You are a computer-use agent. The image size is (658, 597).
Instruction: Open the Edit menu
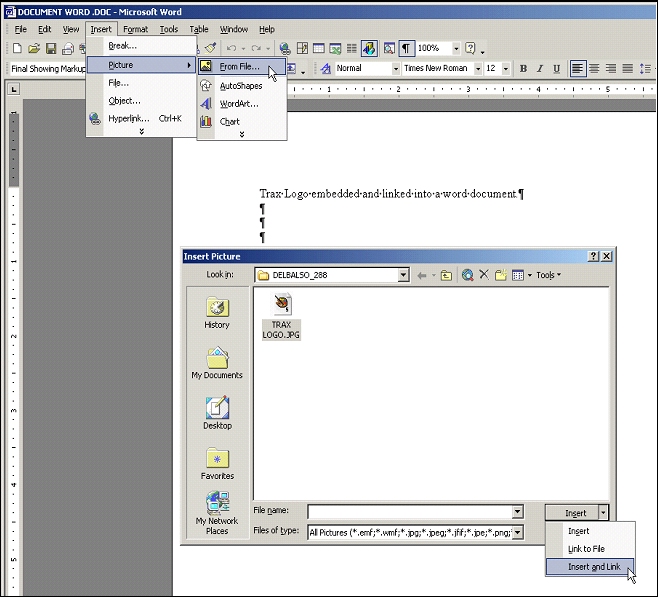pyautogui.click(x=44, y=29)
